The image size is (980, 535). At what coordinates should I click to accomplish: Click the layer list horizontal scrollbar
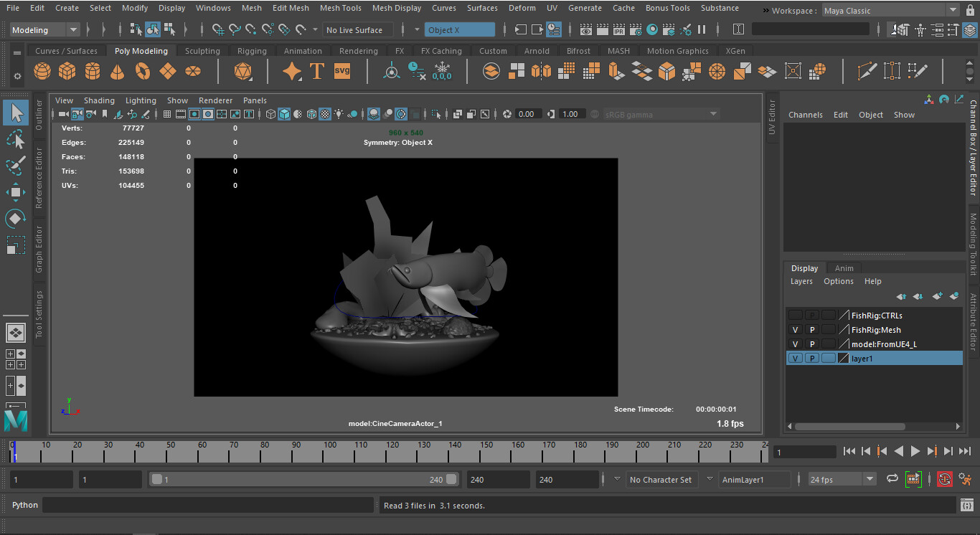tap(849, 427)
